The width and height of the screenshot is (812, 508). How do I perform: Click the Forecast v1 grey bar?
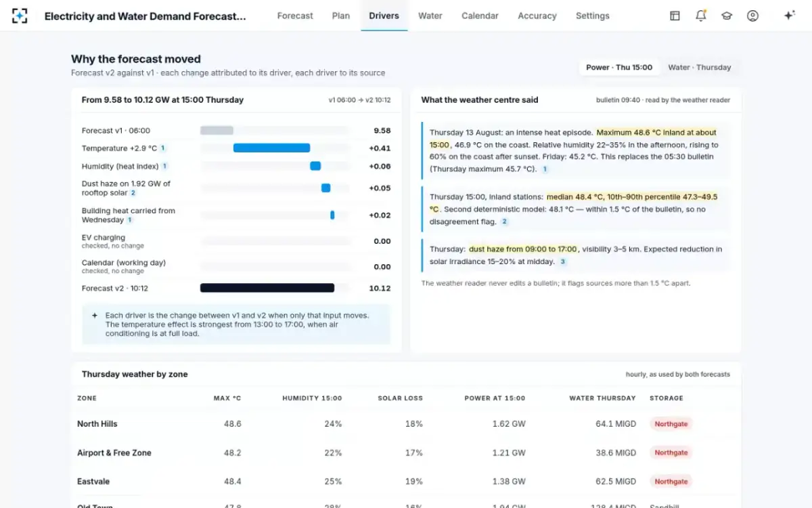click(x=217, y=130)
